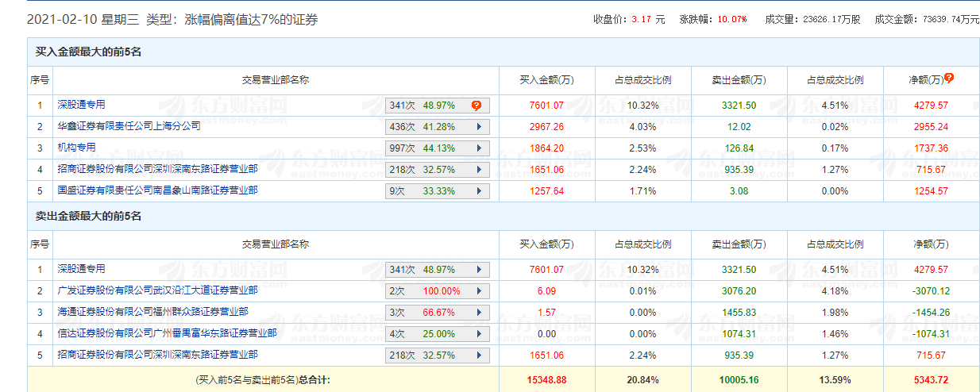
Task: Open 广发证券武汉沿江大道证券营业部 link
Action: click(157, 290)
